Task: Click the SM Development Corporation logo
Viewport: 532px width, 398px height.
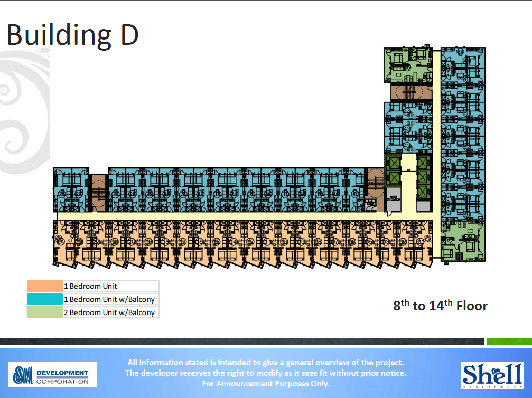Action: click(52, 375)
